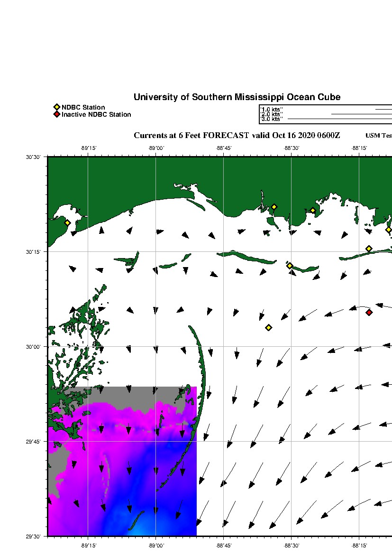Click the yellow station on the island near -88°15'
The width and height of the screenshot is (392, 555).
point(369,249)
